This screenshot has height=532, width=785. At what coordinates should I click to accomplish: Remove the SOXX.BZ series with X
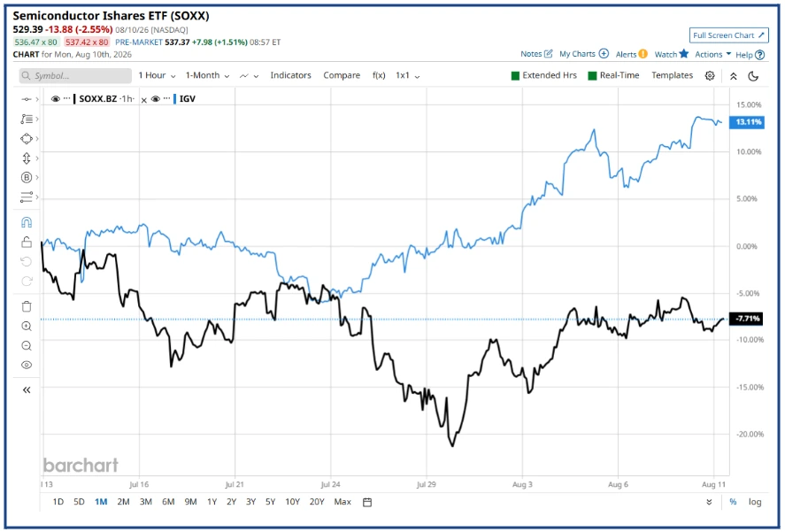coord(144,100)
